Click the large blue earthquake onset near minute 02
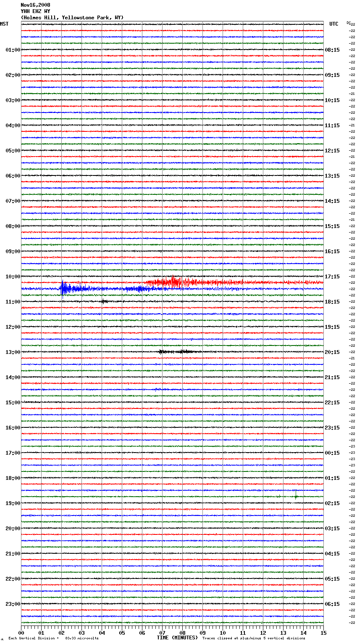This screenshot has width=357, height=644. [x=63, y=288]
